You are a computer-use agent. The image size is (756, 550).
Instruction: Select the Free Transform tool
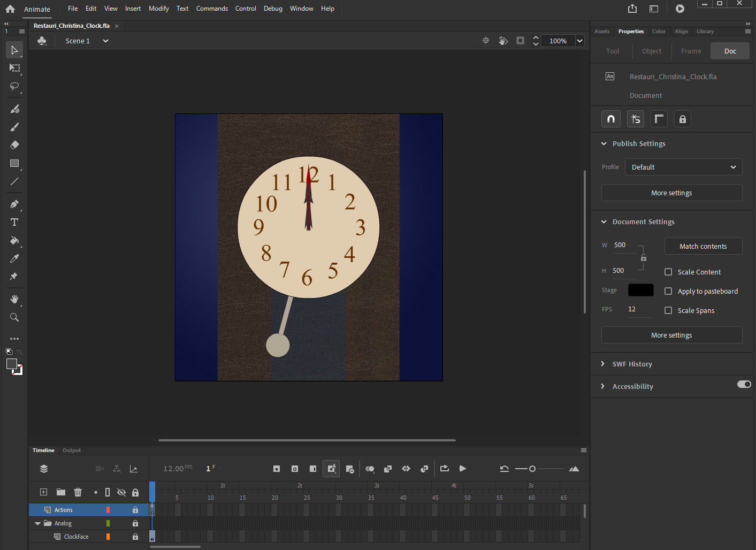point(14,68)
